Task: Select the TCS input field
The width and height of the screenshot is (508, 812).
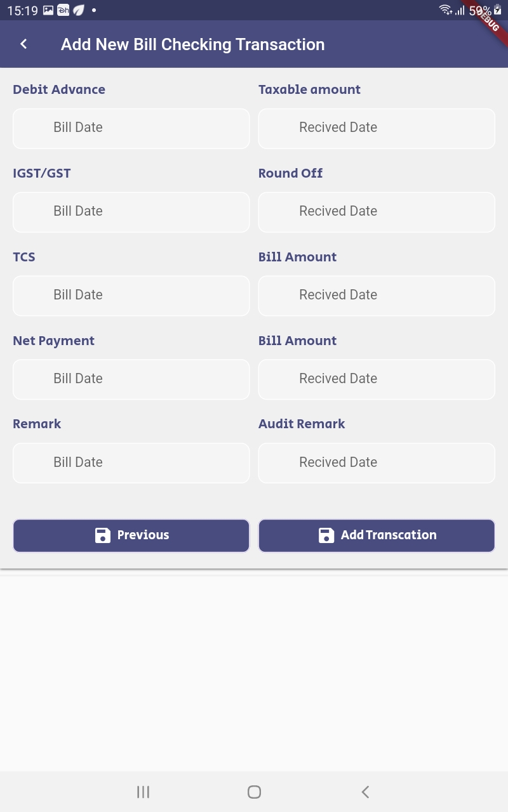Action: pyautogui.click(x=131, y=296)
